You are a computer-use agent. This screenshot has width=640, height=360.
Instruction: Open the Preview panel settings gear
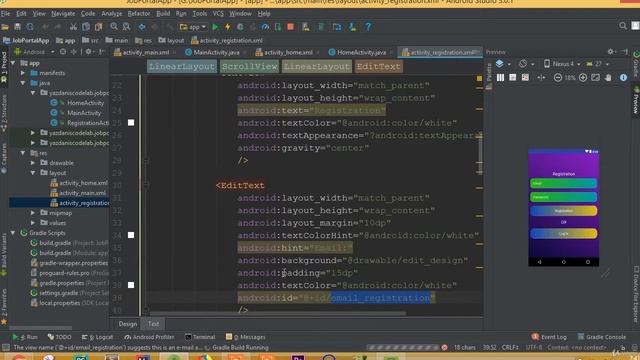[611, 51]
